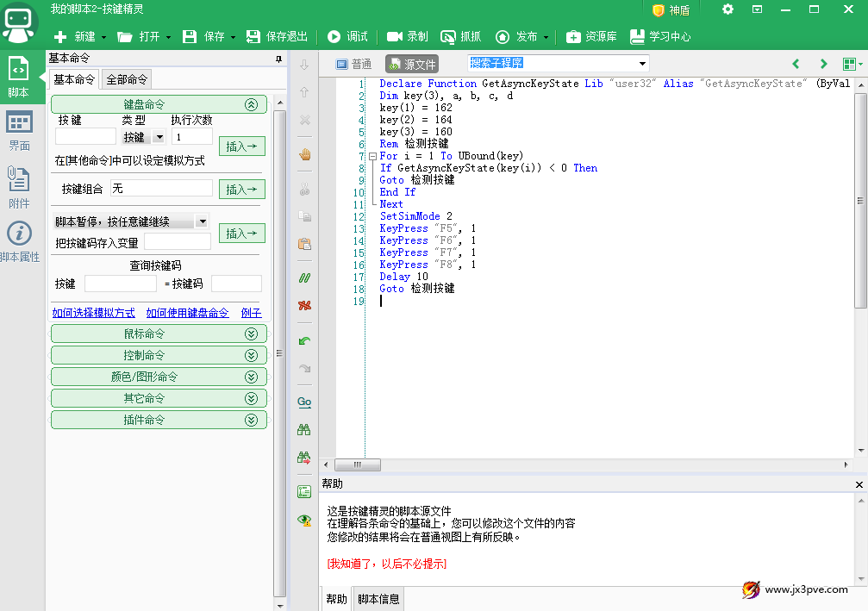Open the 资源库 (resource library)
Viewport: 868px width, 611px height.
point(591,36)
